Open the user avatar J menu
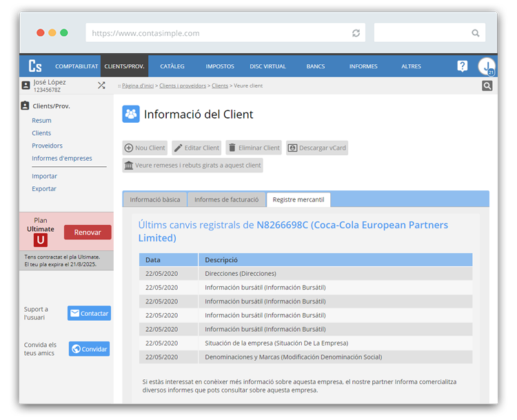Screen dimensions: 517x420 click(x=487, y=66)
